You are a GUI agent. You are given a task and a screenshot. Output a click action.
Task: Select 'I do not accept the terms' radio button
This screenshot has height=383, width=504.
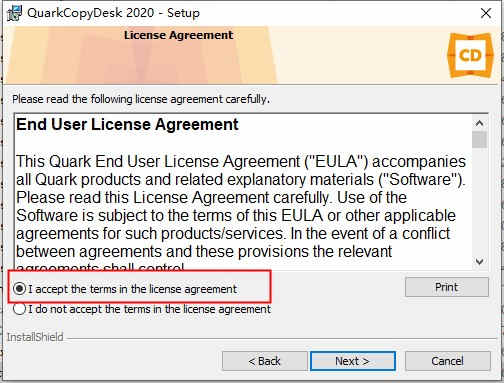coord(19,309)
